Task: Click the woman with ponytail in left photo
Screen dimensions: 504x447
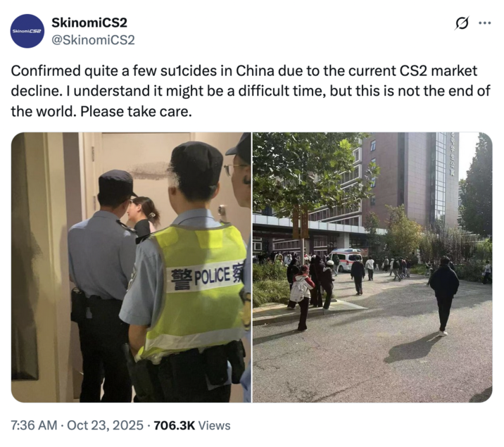Action: [143, 216]
